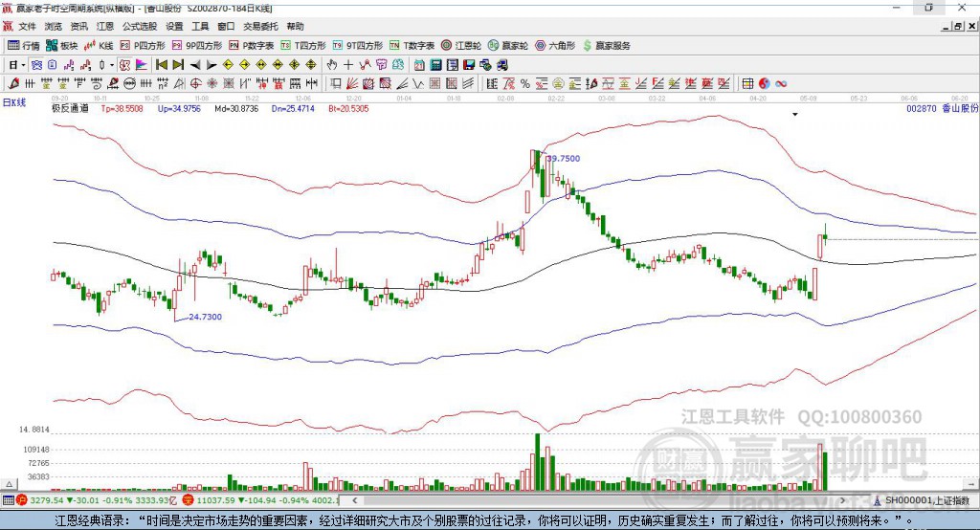Click the percent sign tool icon
Viewport: 980px width, 530px height.
(x=525, y=84)
